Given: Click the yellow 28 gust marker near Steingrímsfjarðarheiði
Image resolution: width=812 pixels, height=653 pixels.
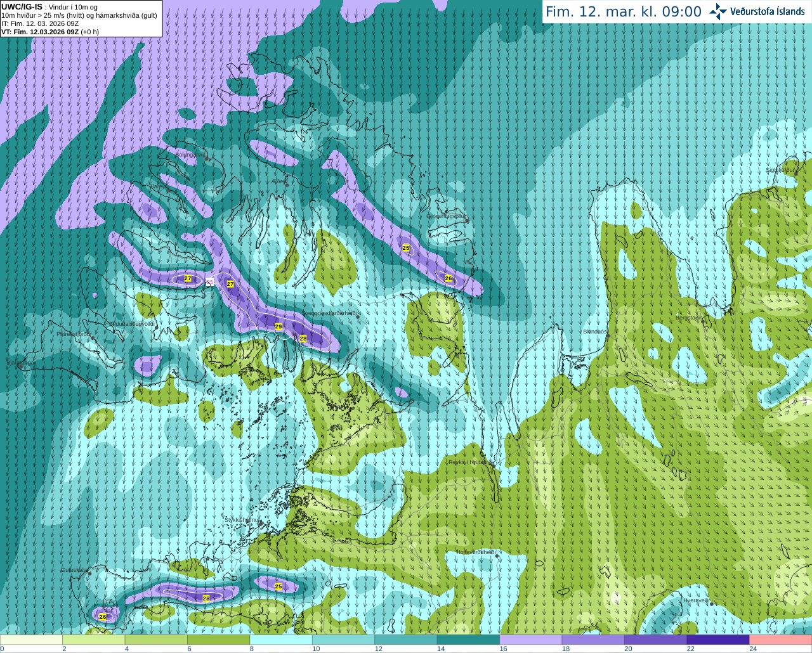Looking at the screenshot, I should (x=303, y=339).
